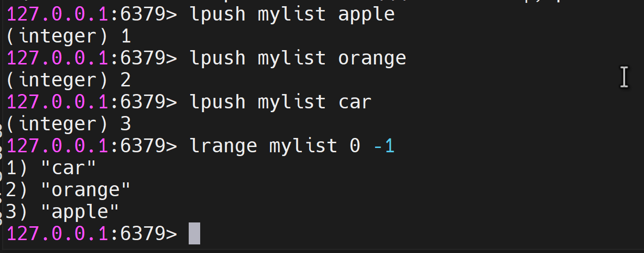Select the "orange" result in the list output
The width and height of the screenshot is (644, 253).
point(86,190)
